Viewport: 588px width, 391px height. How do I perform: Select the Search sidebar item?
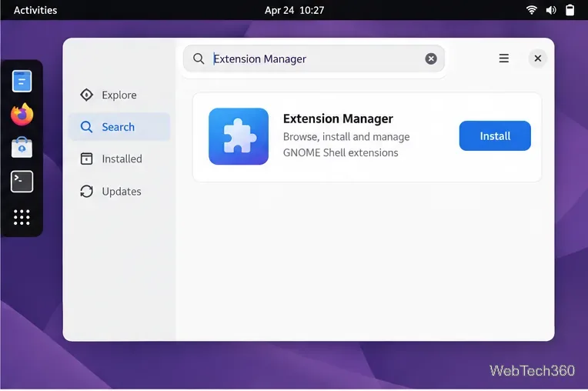point(119,127)
